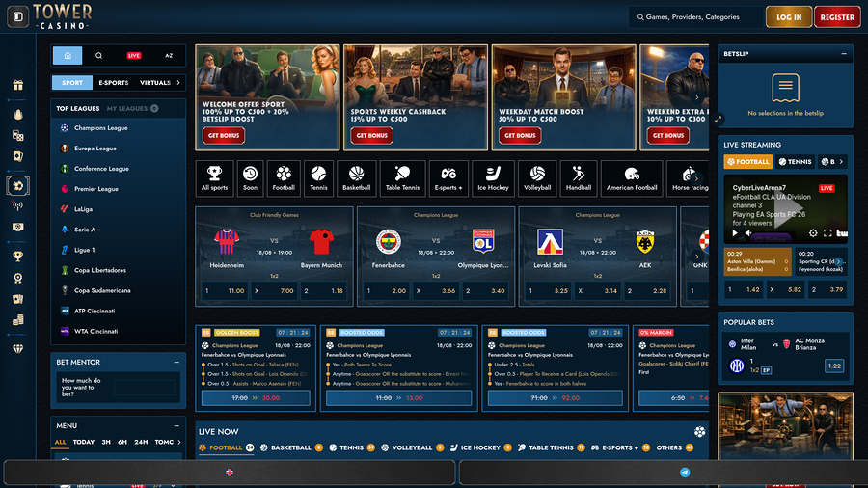The image size is (868, 488).
Task: Filter menu by TODAY
Action: point(84,442)
